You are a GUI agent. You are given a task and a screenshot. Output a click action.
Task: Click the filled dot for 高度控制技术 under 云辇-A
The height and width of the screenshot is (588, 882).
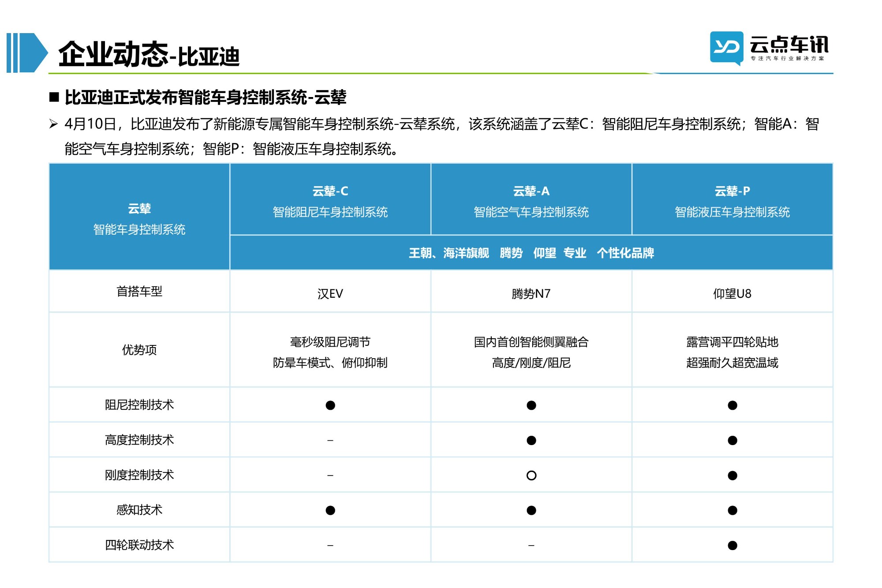coord(531,440)
